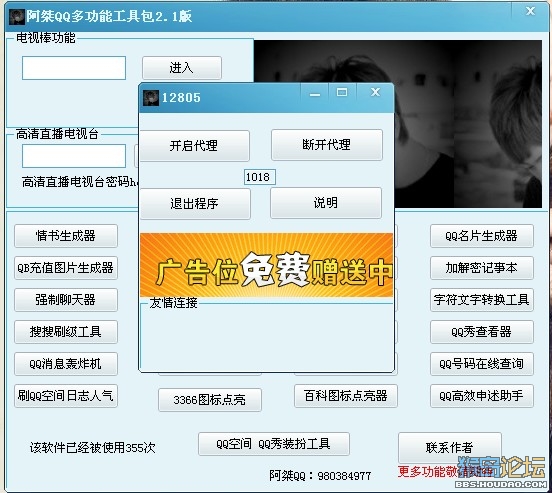Click 开启代理 to start proxy
This screenshot has height=493, width=552.
pyautogui.click(x=194, y=145)
